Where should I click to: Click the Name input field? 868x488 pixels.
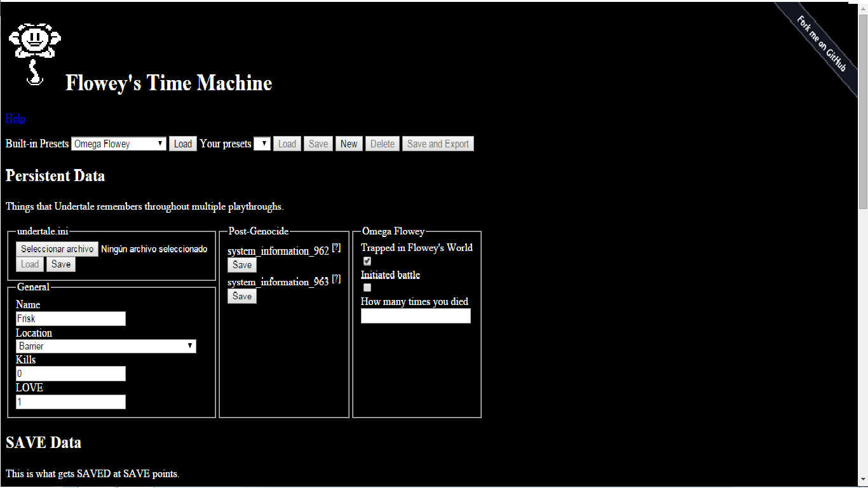[71, 319]
